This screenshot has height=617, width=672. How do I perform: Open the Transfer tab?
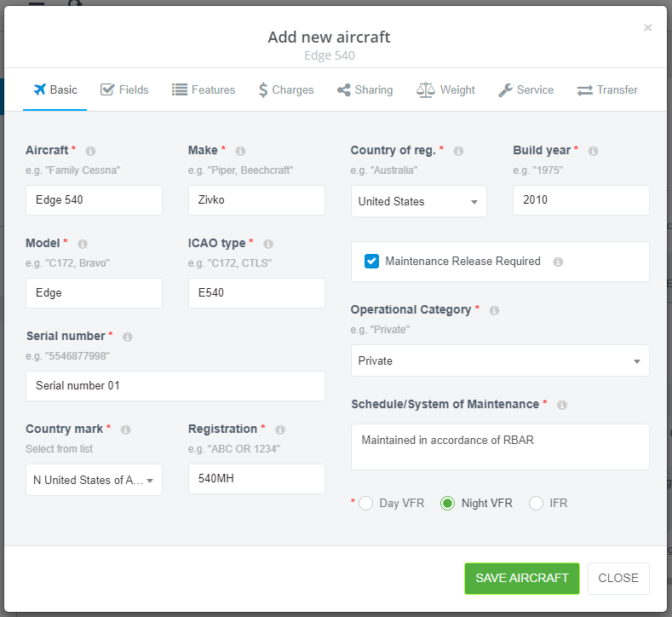pyautogui.click(x=607, y=90)
